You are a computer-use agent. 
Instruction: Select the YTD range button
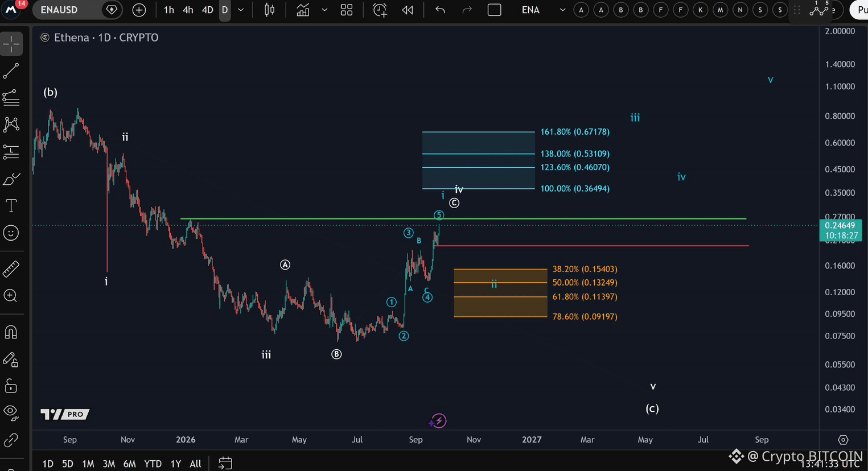pyautogui.click(x=153, y=464)
